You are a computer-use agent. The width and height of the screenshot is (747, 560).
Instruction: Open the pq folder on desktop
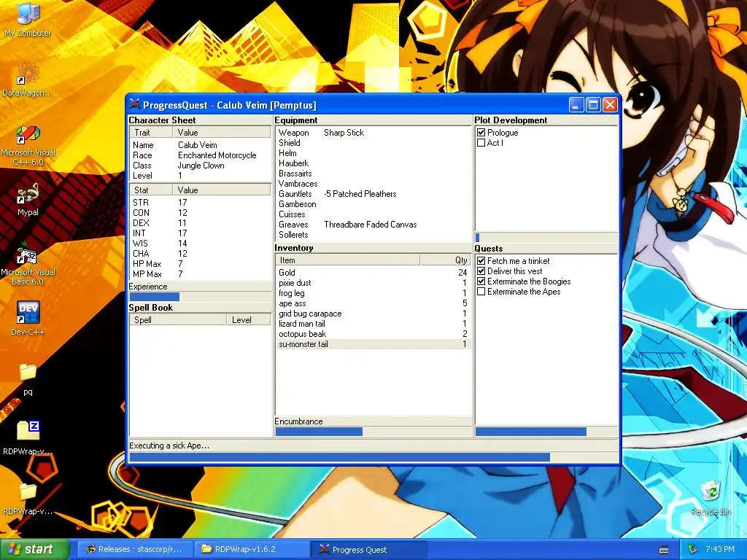click(x=28, y=379)
